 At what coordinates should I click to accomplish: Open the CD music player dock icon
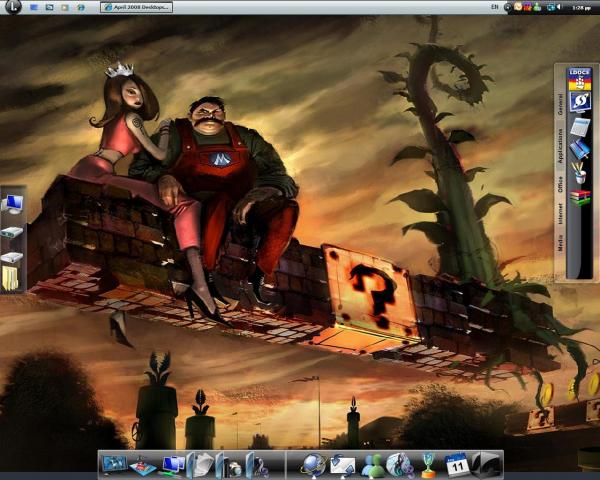399,465
